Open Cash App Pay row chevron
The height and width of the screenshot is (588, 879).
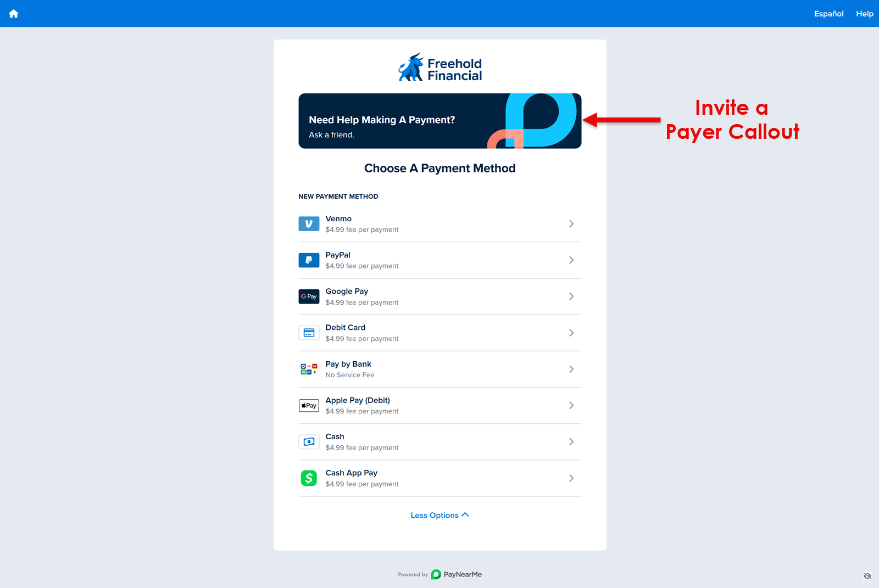click(x=571, y=478)
